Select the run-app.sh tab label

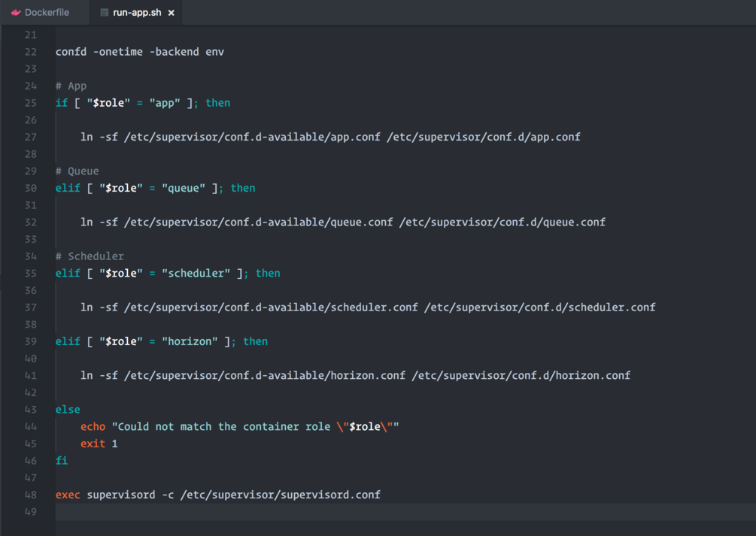(136, 13)
